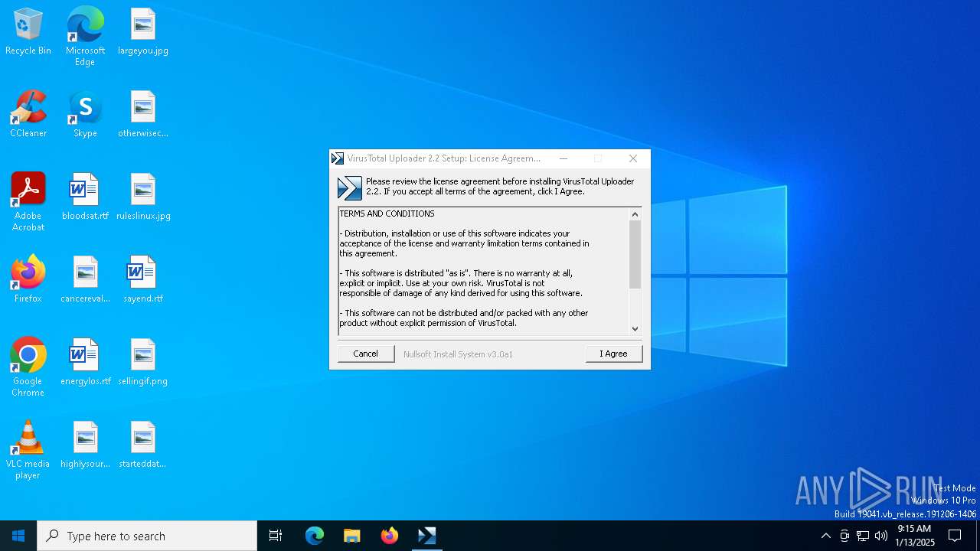Open Adobe Acrobat desktop shortcut
Screen dimensions: 980x551
point(28,202)
